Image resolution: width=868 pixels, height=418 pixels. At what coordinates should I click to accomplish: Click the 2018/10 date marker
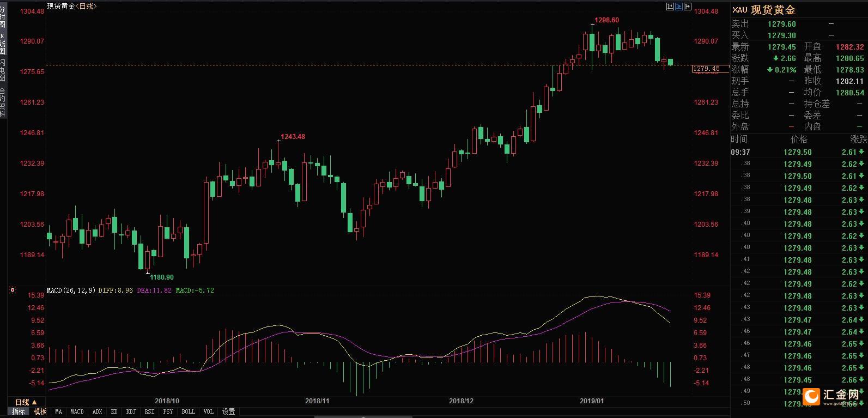tap(167, 401)
